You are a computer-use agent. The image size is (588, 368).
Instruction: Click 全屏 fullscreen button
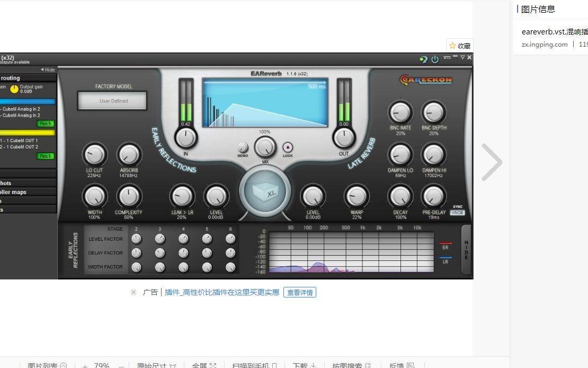coord(204,365)
